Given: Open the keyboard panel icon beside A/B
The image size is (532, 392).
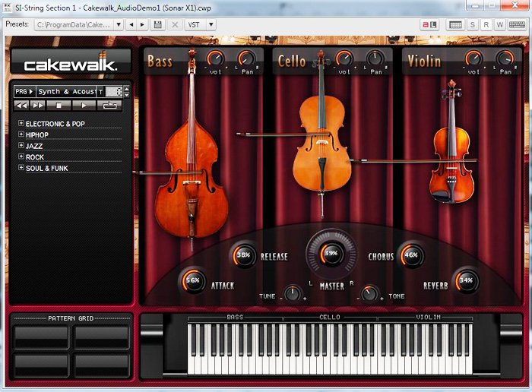Looking at the screenshot, I should (x=455, y=25).
